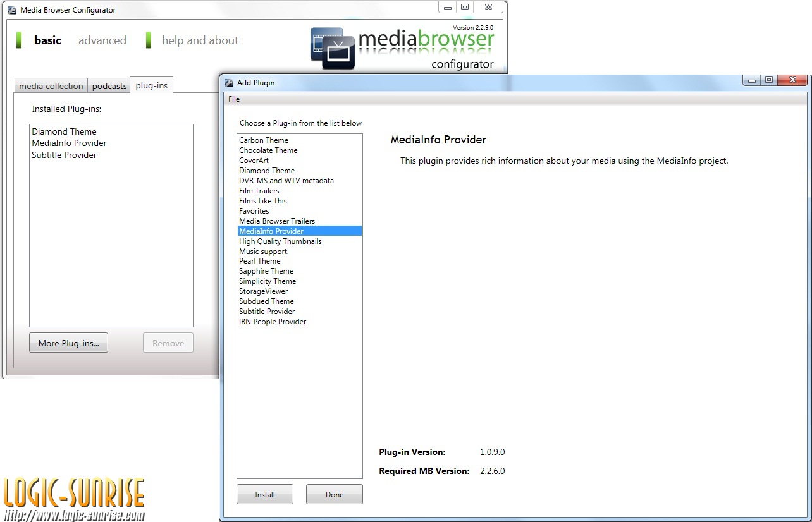Click Done in Add Plugin window
Image resolution: width=812 pixels, height=522 pixels.
[335, 494]
